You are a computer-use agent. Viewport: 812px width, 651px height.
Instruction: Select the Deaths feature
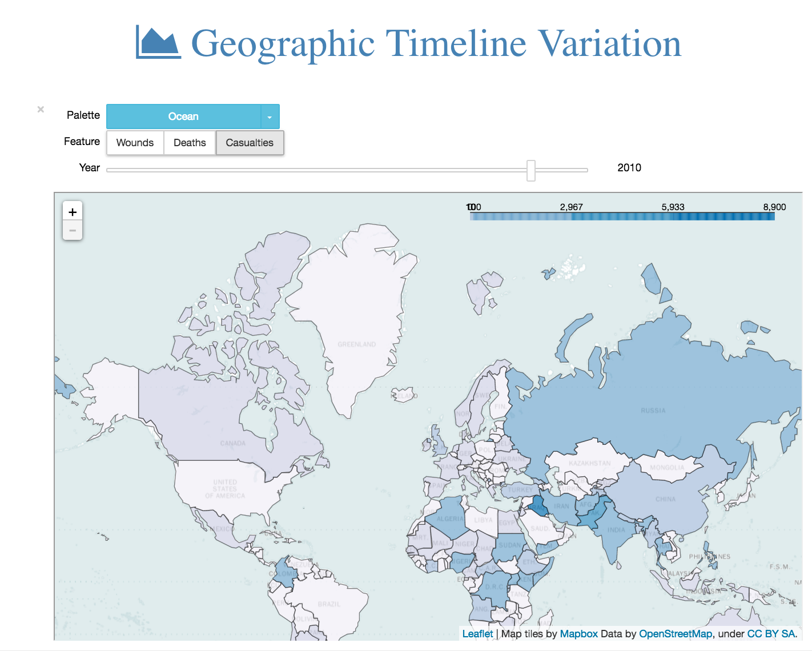tap(190, 143)
